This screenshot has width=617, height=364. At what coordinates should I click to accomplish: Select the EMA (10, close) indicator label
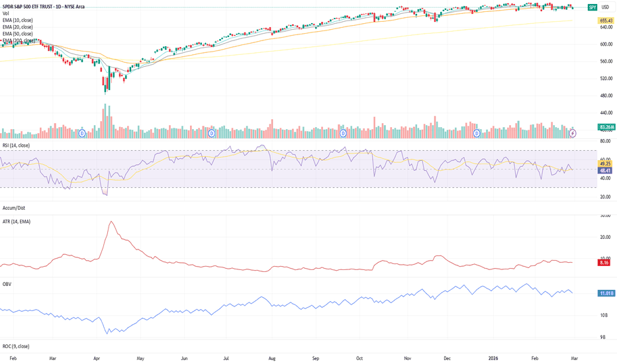(18, 20)
